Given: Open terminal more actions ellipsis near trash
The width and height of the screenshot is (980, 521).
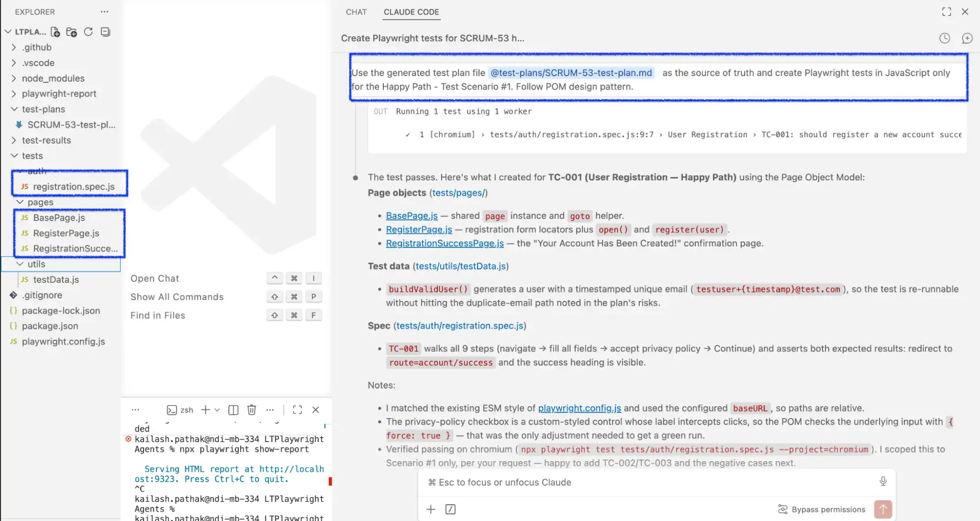Looking at the screenshot, I should (x=270, y=410).
